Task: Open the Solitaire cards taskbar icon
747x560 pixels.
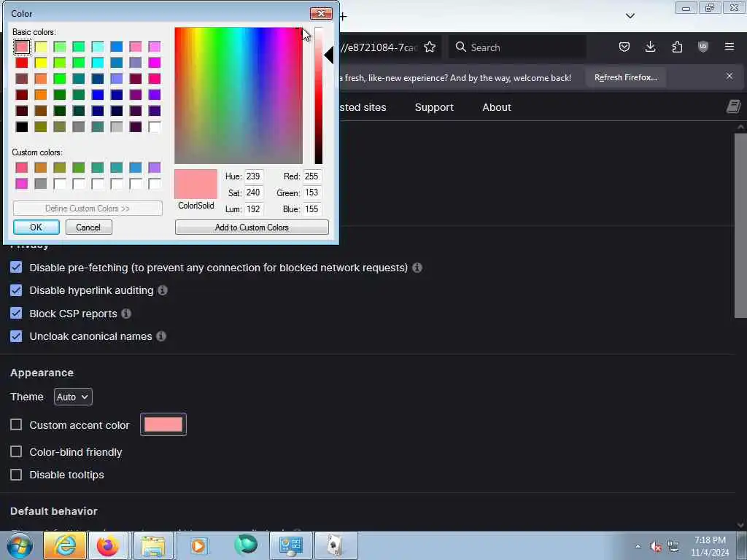Action: point(336,545)
